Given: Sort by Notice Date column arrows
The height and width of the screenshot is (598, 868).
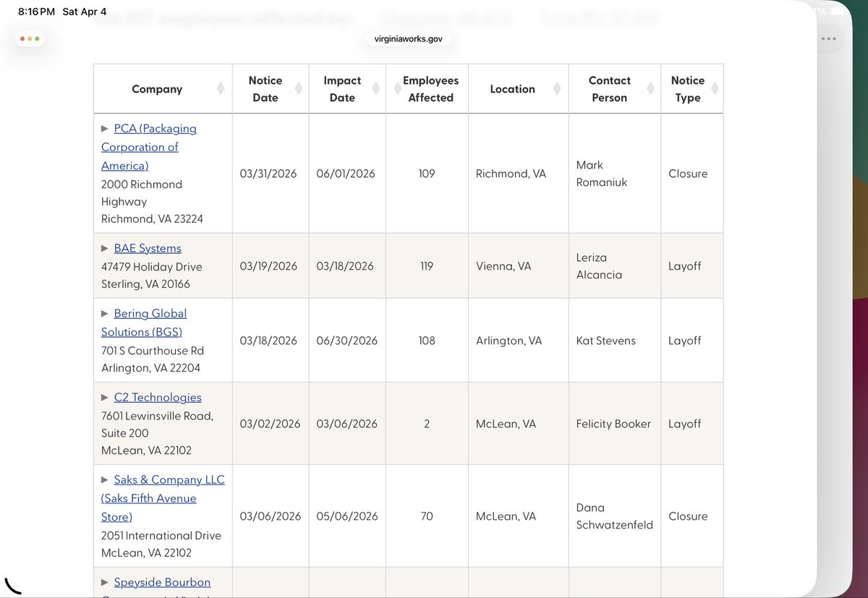Looking at the screenshot, I should [x=297, y=89].
